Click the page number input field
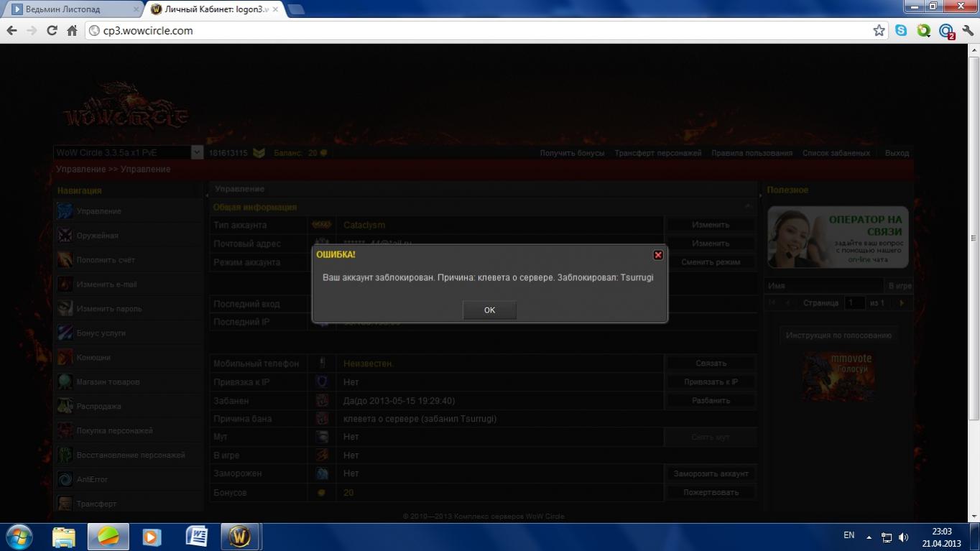 pyautogui.click(x=854, y=303)
